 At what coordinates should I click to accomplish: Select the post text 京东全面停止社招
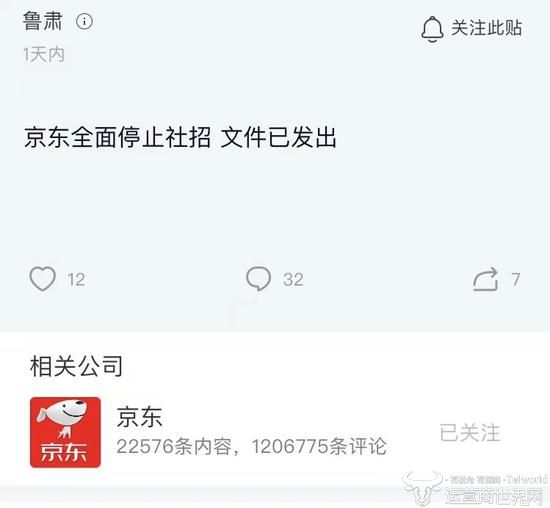point(118,137)
